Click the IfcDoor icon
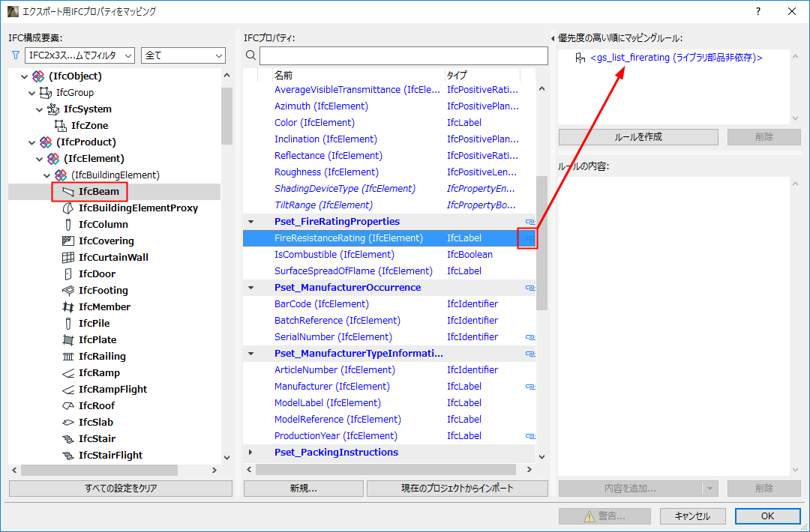810x532 pixels. (67, 274)
